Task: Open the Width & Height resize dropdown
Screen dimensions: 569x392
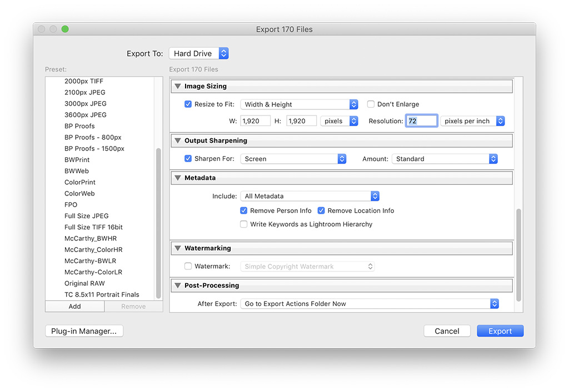Action: click(x=300, y=104)
